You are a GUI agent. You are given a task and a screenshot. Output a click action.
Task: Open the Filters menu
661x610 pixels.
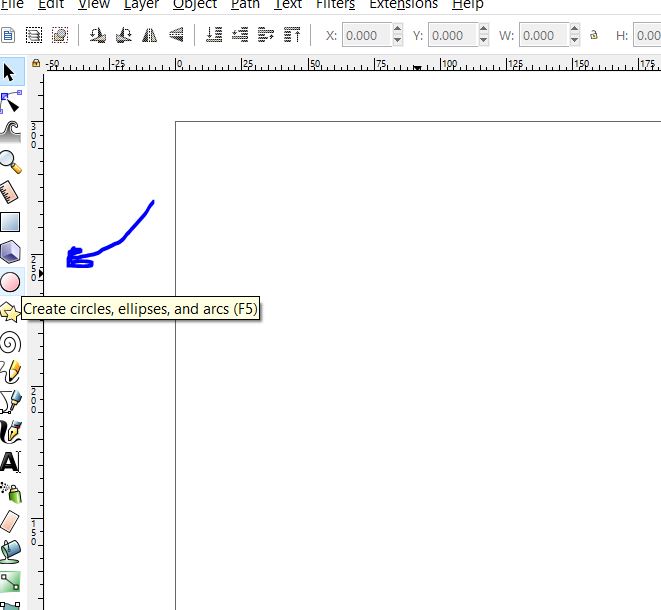(x=336, y=4)
